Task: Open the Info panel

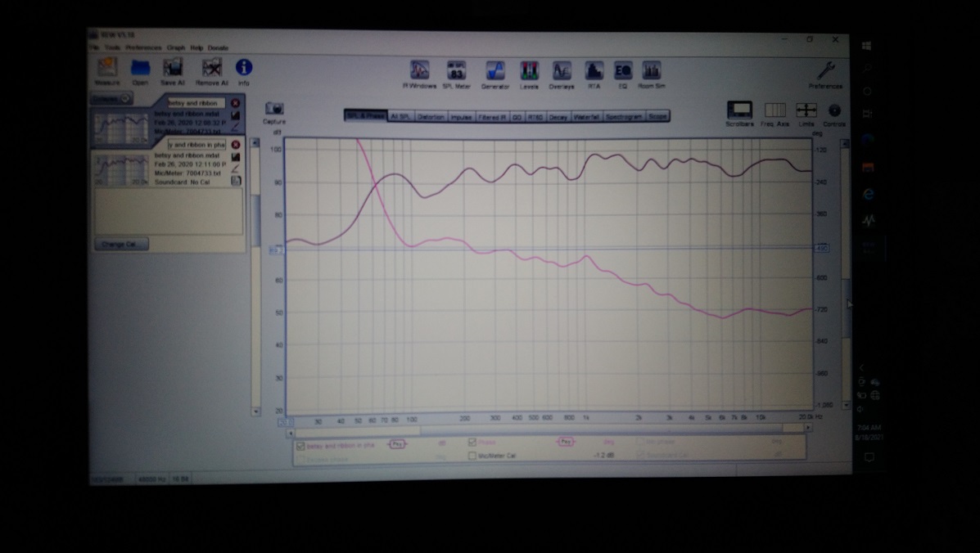Action: 244,71
